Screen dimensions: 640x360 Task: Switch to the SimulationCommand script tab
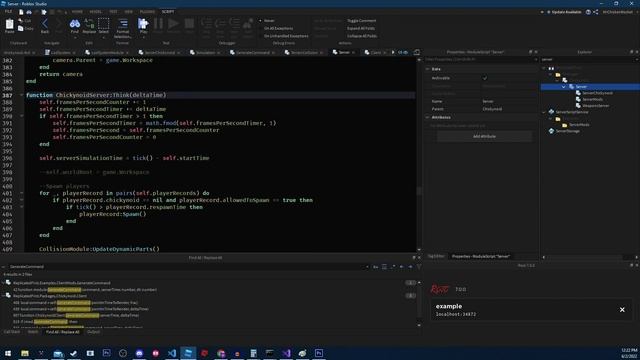205,52
